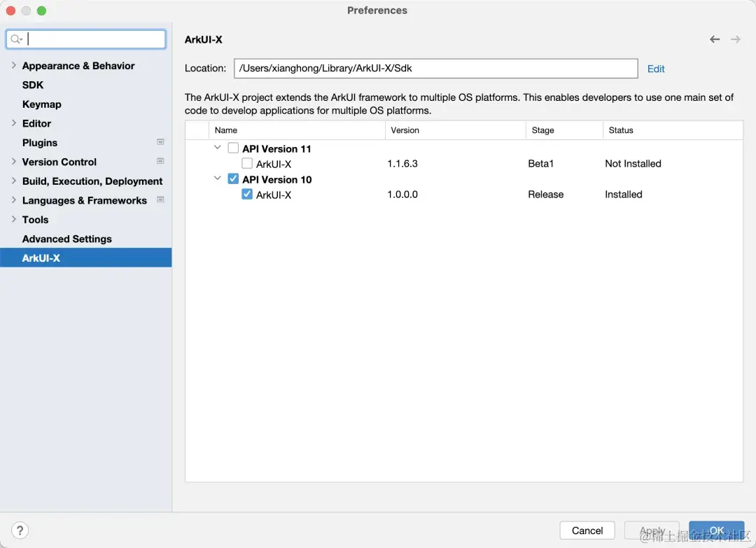
Task: Click the search magnifier icon in settings
Action: [16, 39]
